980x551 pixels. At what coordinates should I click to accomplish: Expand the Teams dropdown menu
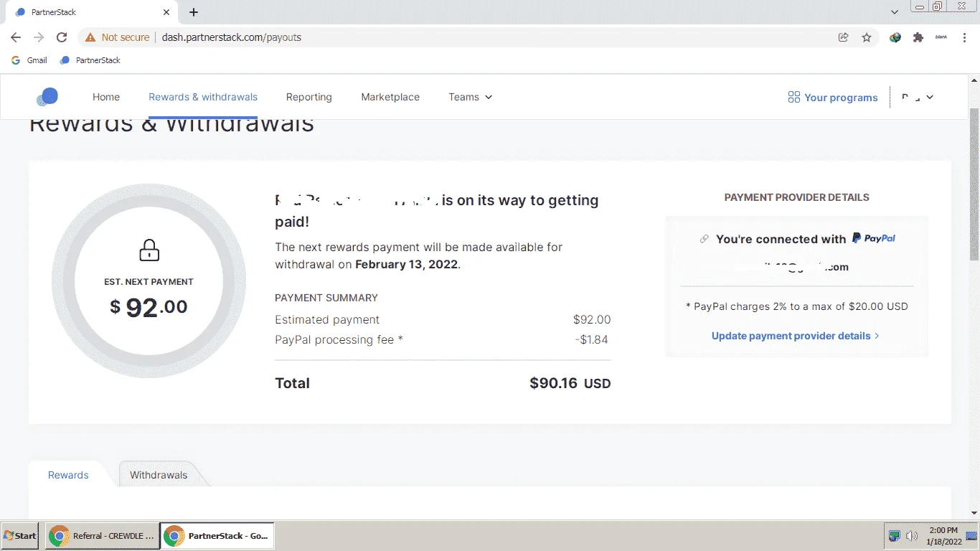[x=471, y=97]
